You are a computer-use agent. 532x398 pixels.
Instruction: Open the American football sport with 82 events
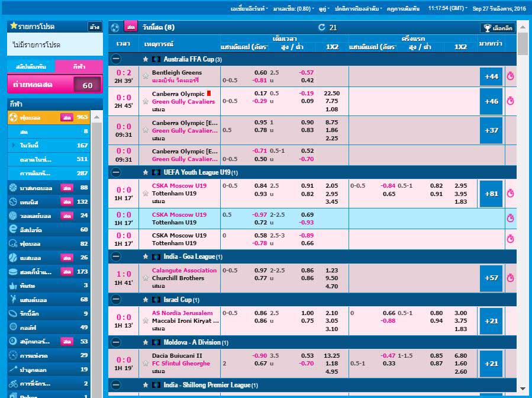[49, 243]
